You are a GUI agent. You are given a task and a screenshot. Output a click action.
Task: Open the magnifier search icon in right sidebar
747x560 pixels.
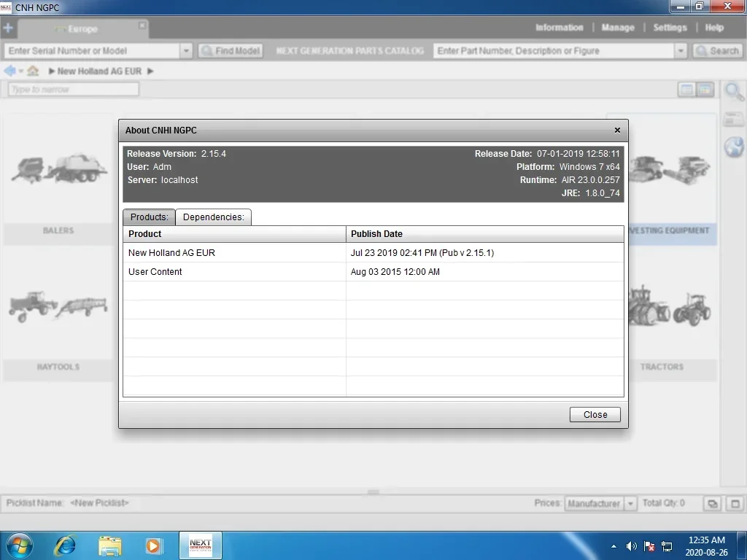pos(734,91)
